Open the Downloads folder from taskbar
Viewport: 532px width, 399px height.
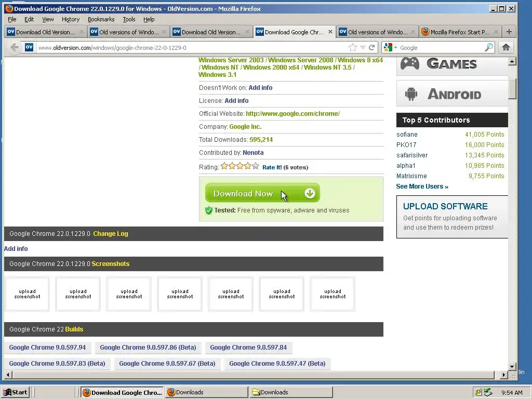pos(291,393)
